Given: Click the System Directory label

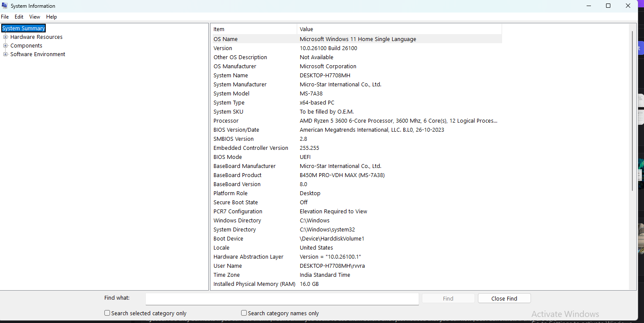Looking at the screenshot, I should pyautogui.click(x=235, y=230).
